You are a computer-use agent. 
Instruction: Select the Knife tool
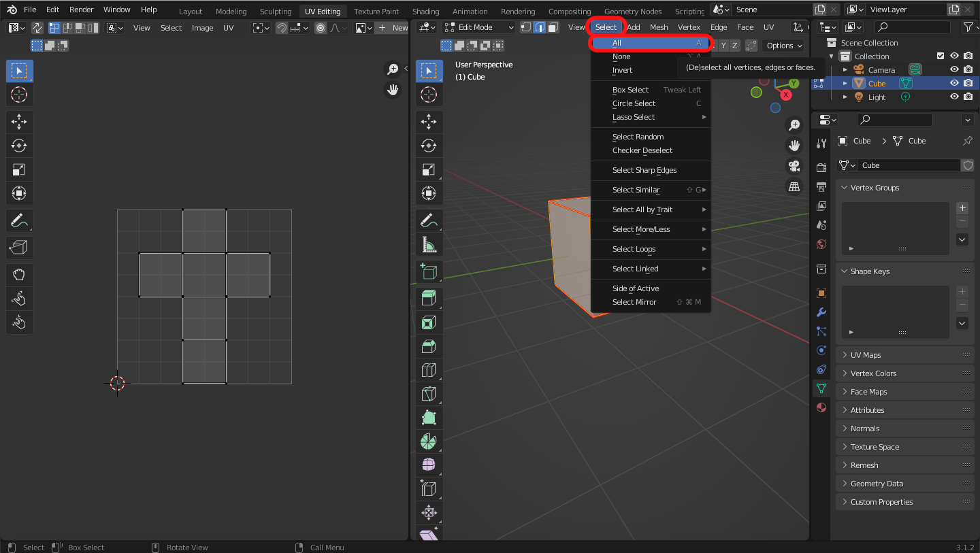point(428,394)
